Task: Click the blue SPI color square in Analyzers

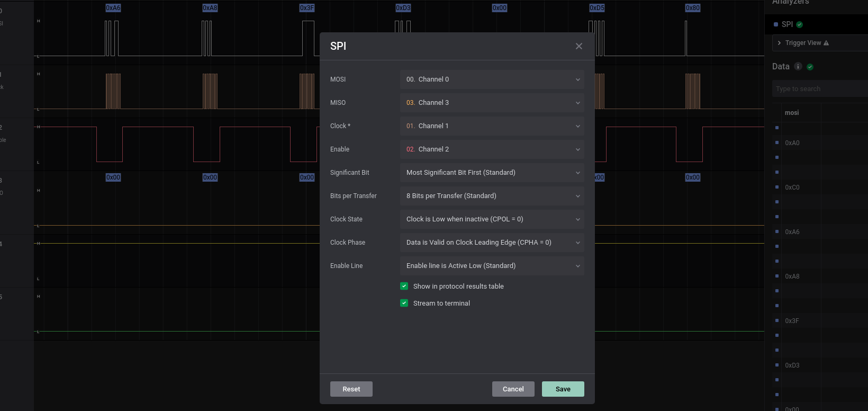Action: [776, 24]
